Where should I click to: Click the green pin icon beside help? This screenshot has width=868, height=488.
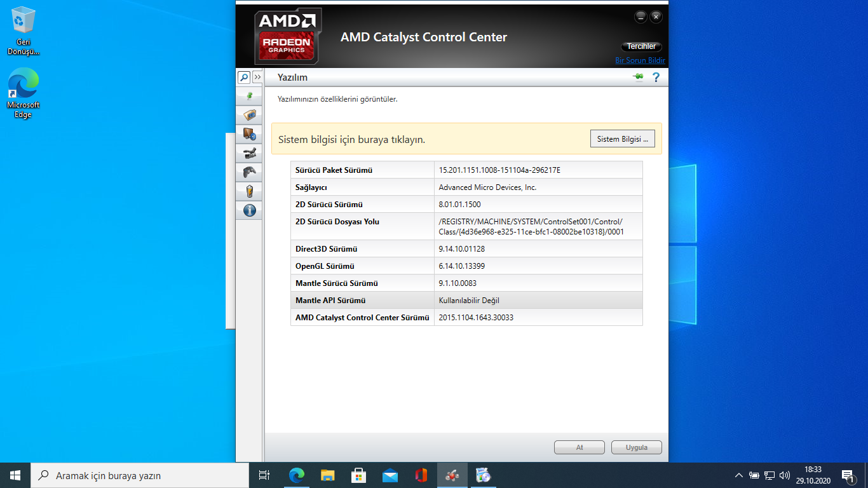pos(638,77)
